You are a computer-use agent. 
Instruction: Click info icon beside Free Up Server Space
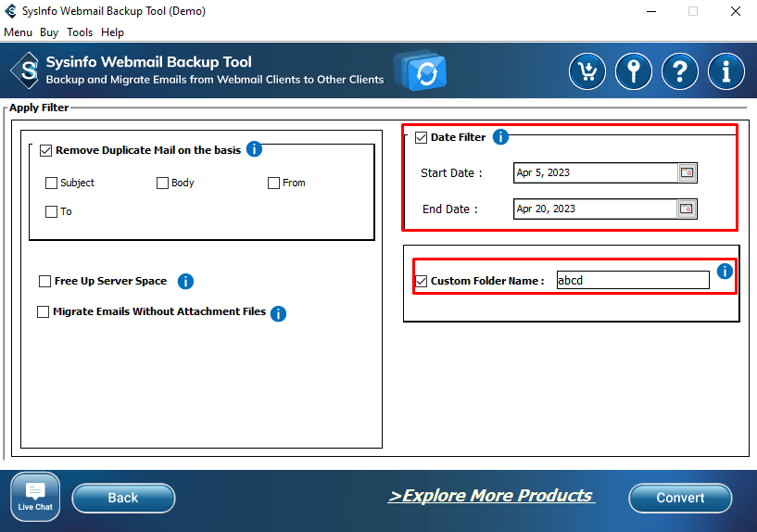coord(185,281)
